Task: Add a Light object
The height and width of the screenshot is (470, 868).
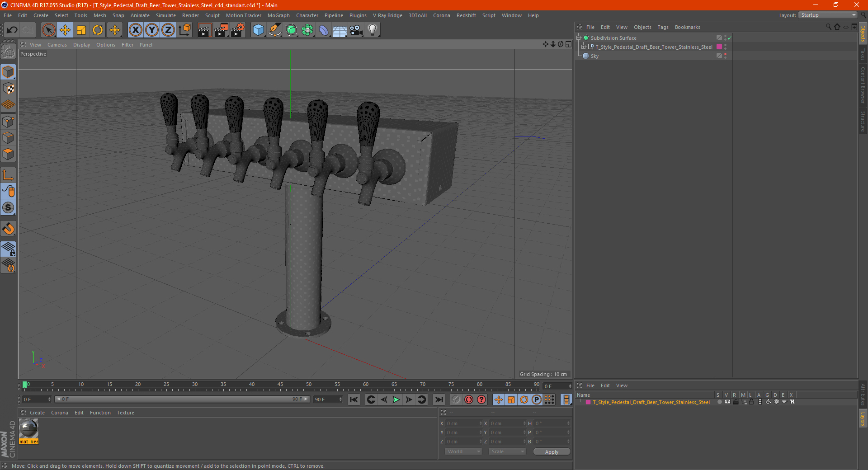Action: [373, 30]
